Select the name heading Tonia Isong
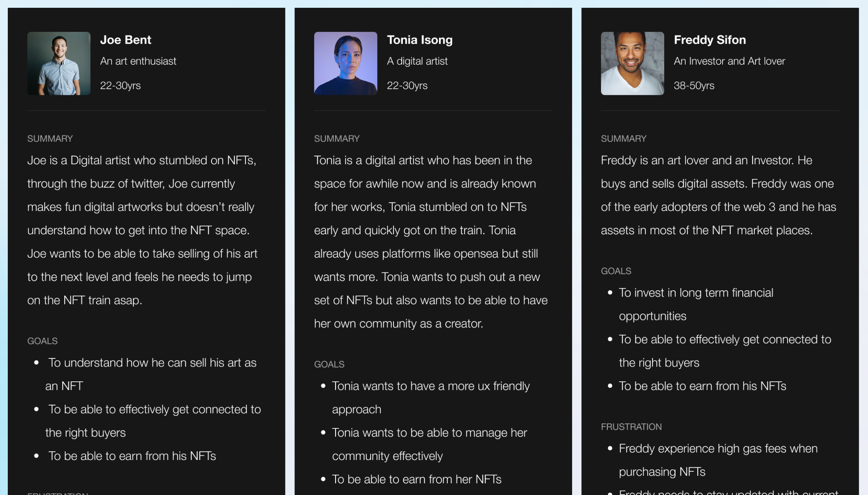This screenshot has width=868, height=495. (x=420, y=39)
